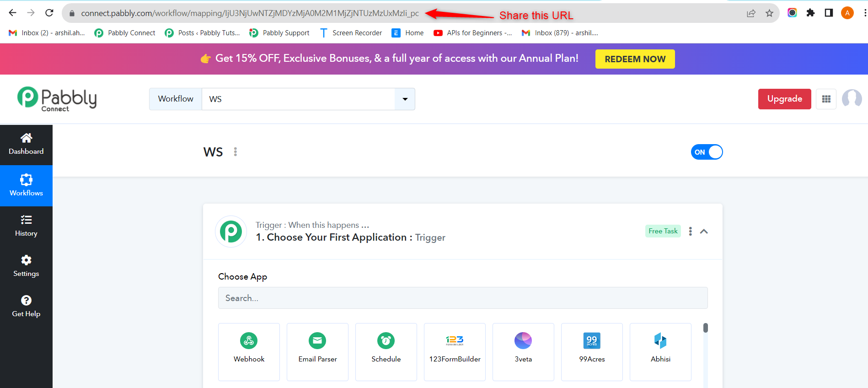Collapse the trigger step with the chevron
Viewport: 868px width, 388px height.
(704, 232)
